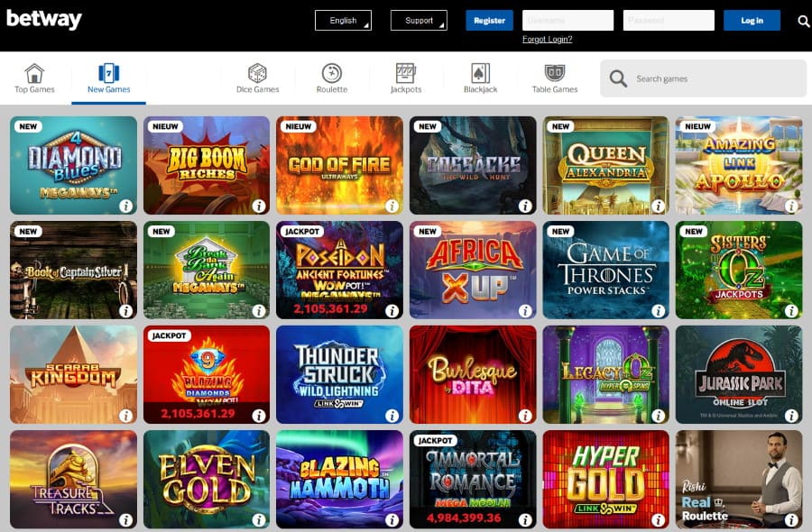Switch to the Table Games tab
This screenshot has height=532, width=812.
(555, 78)
